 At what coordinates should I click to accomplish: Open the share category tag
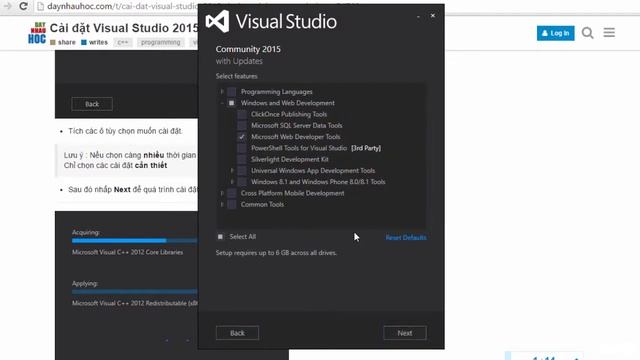[63, 42]
